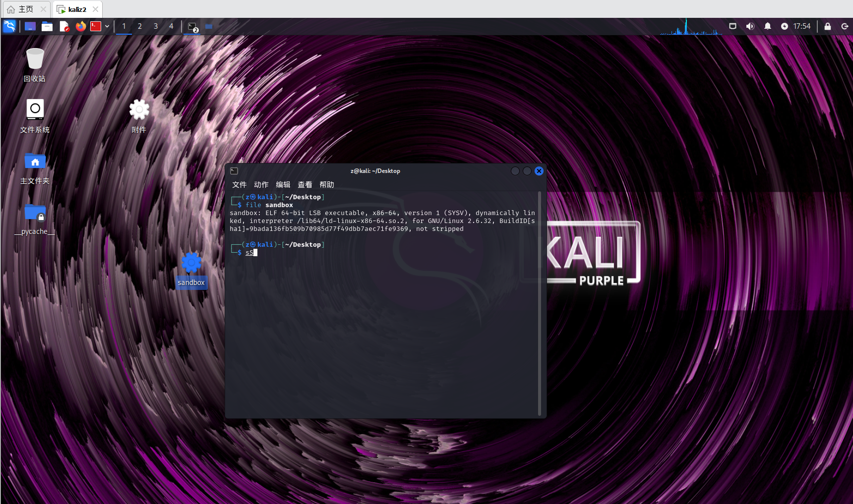Expand the terminal launcher dropdown arrow
The height and width of the screenshot is (504, 853).
tap(107, 26)
